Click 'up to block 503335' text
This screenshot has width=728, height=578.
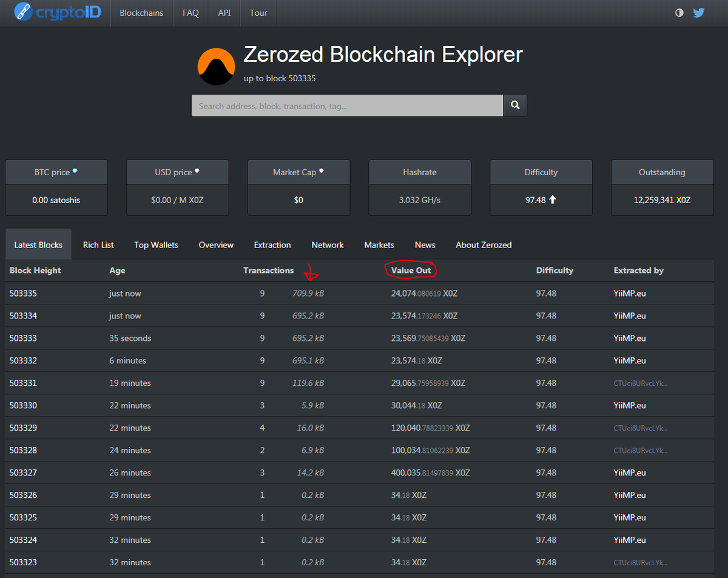tap(280, 78)
